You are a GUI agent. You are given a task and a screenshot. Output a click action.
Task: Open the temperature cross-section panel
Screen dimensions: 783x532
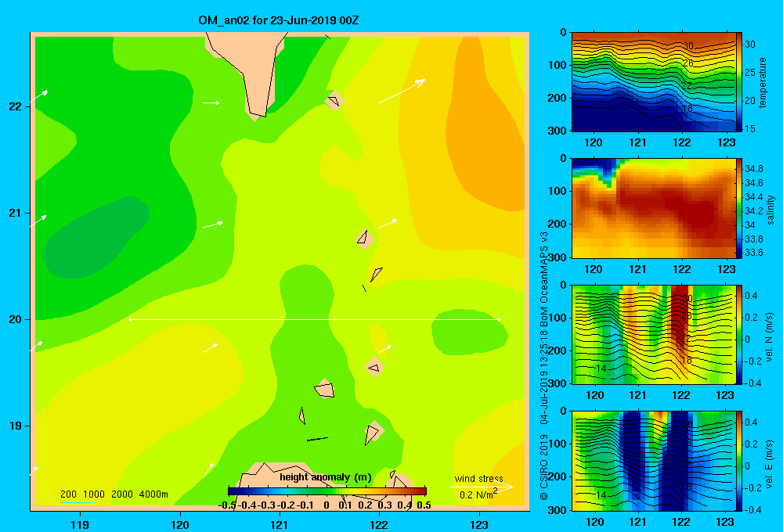(x=654, y=82)
